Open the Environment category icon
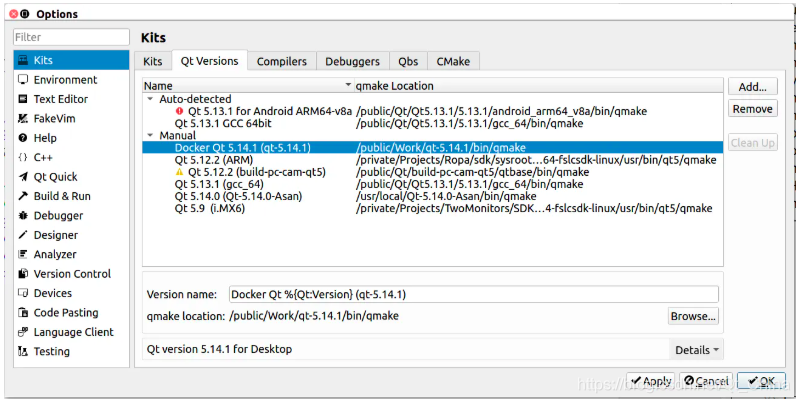This screenshot has height=403, width=800. click(x=23, y=80)
